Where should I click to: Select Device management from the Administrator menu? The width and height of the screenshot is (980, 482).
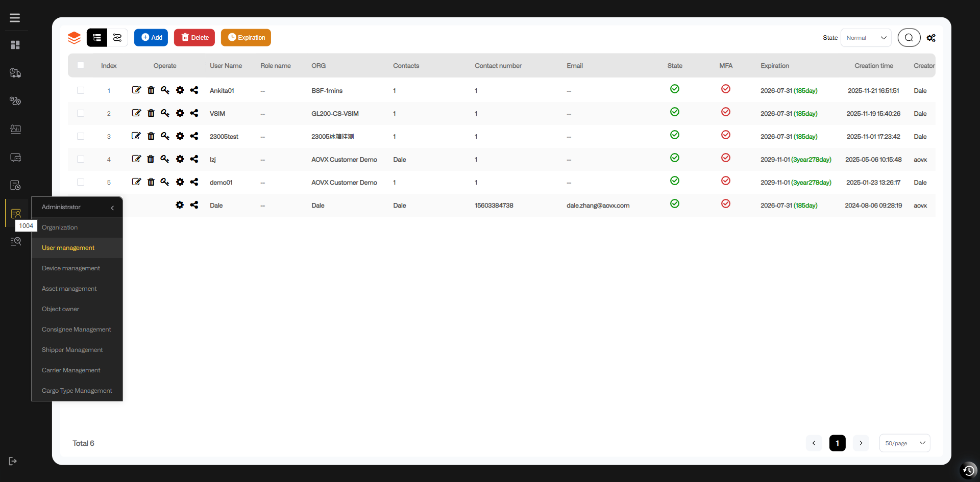pyautogui.click(x=71, y=268)
